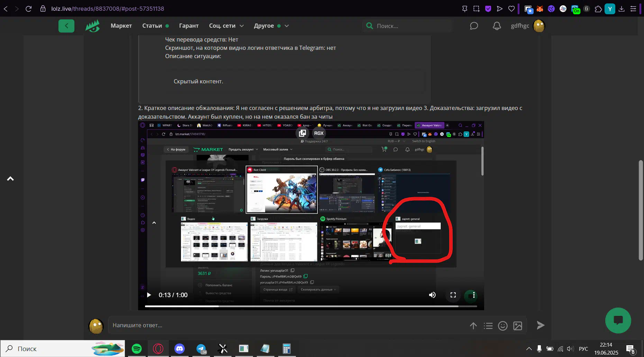The width and height of the screenshot is (644, 357).
Task: Open Маркет in navigation
Action: 121,26
